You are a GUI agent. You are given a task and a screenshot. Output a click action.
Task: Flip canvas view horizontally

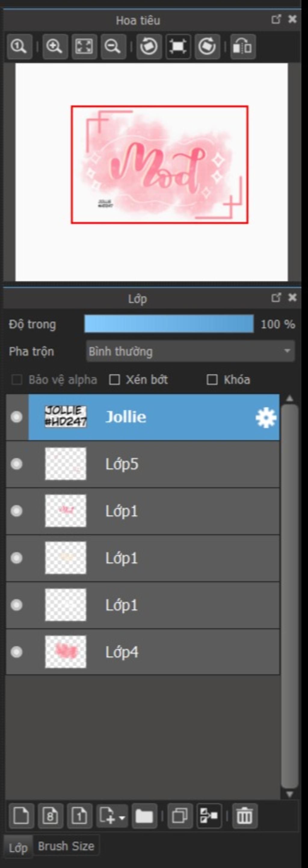point(243,46)
